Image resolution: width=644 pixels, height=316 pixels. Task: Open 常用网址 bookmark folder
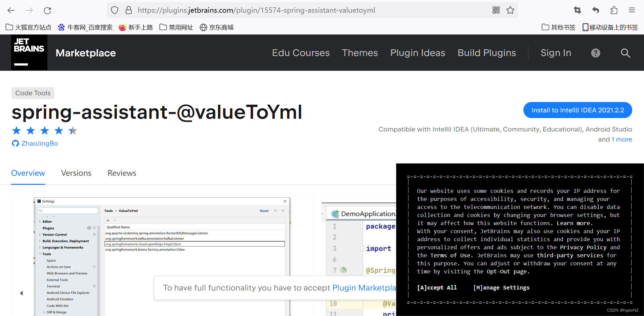pyautogui.click(x=176, y=28)
